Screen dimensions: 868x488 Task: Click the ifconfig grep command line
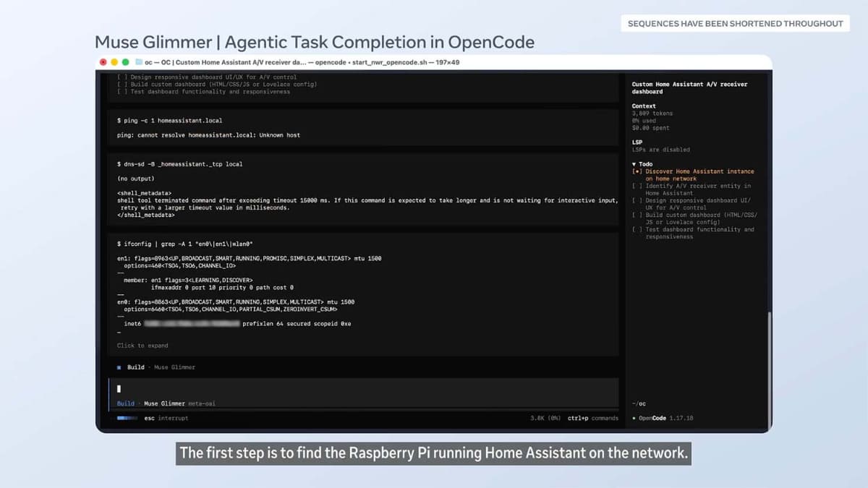pos(185,244)
